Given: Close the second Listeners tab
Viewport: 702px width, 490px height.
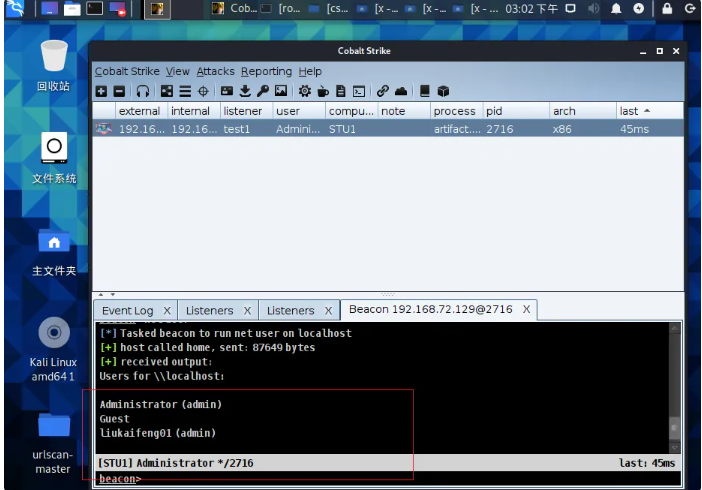Looking at the screenshot, I should [x=328, y=310].
